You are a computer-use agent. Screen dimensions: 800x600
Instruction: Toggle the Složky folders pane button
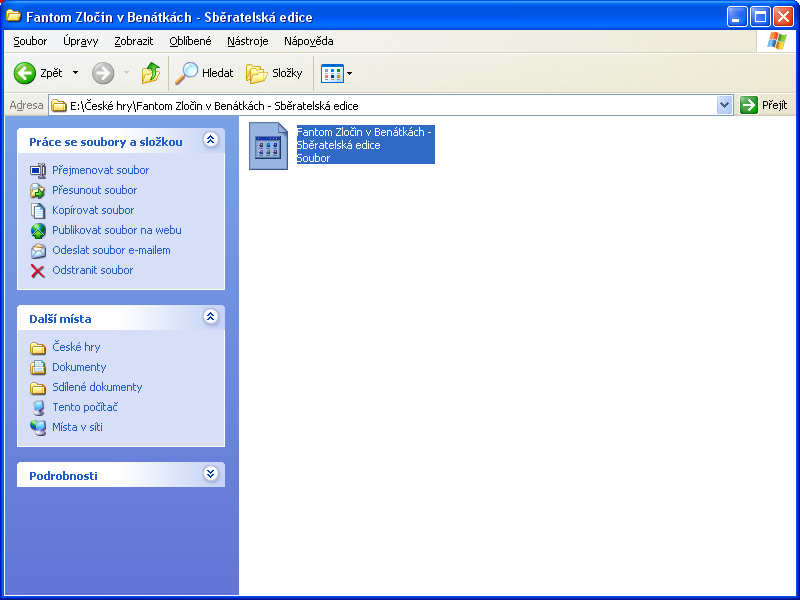[274, 73]
